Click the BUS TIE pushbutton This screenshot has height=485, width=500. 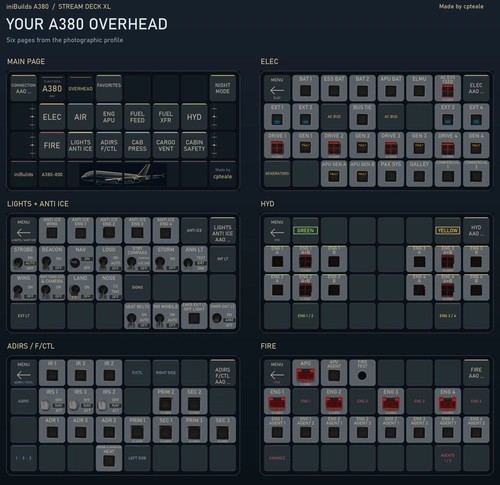click(362, 117)
